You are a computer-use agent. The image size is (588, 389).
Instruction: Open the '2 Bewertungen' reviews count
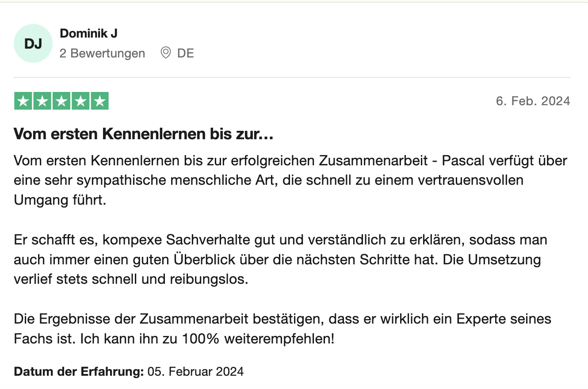pyautogui.click(x=102, y=53)
